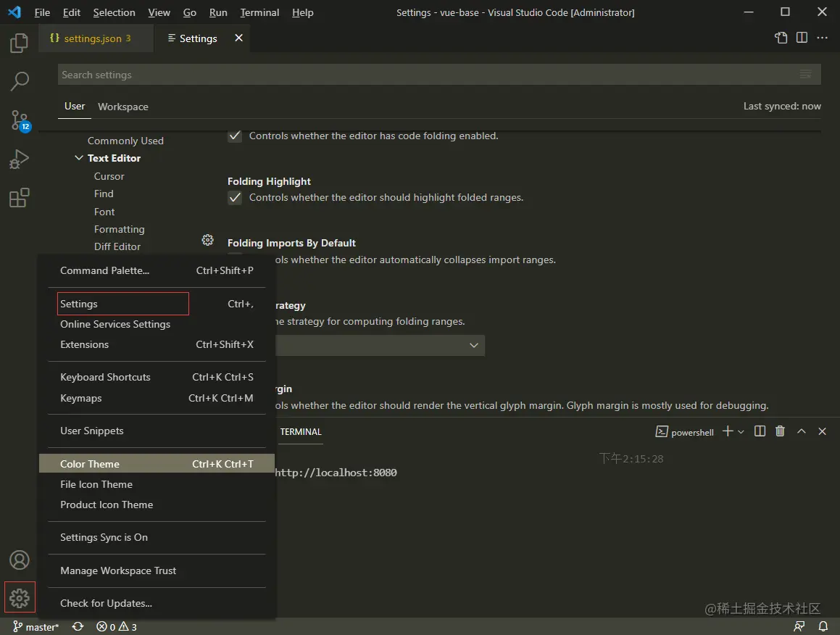Viewport: 840px width, 635px height.
Task: Choose Online Services Settings
Action: click(157, 324)
